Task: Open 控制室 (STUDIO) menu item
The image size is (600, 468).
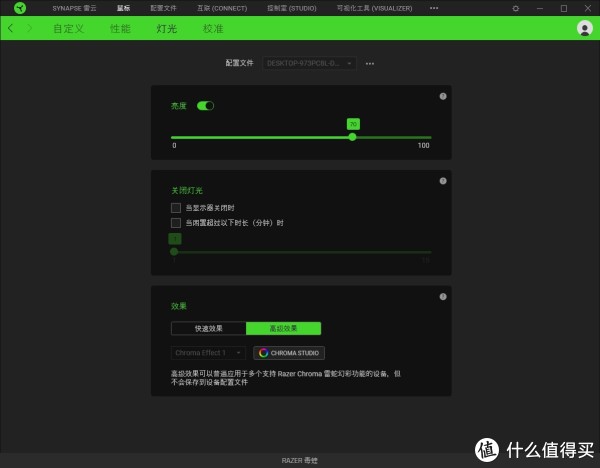Action: coord(292,8)
